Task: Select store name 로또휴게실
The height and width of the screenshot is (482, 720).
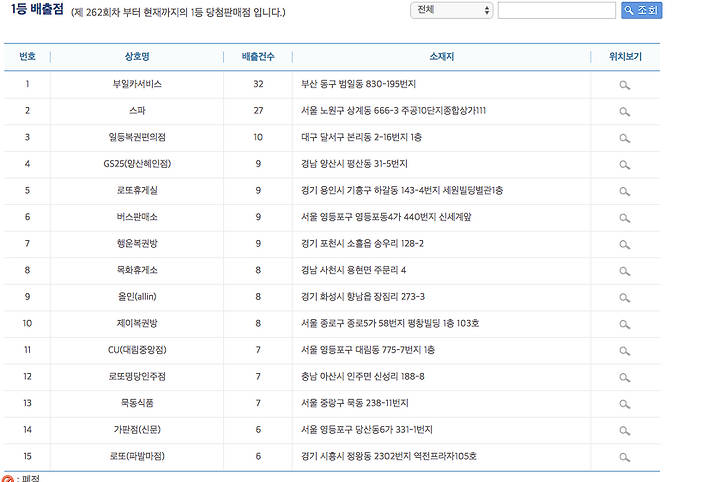Action: [x=137, y=191]
